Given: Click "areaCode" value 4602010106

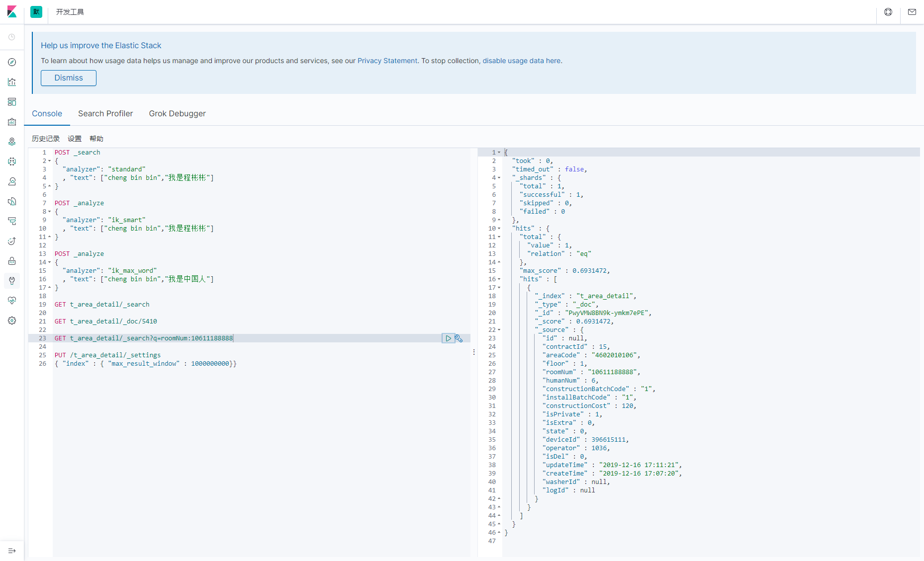Looking at the screenshot, I should click(x=614, y=355).
